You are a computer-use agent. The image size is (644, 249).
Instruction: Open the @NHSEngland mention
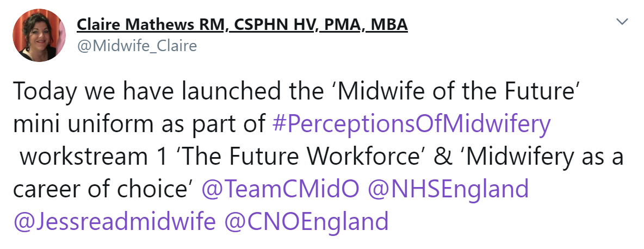pyautogui.click(x=449, y=189)
